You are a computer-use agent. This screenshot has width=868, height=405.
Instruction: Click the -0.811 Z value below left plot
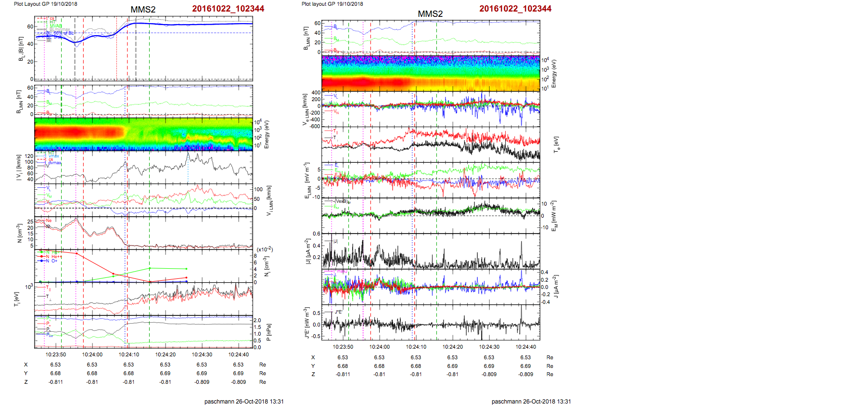click(55, 382)
